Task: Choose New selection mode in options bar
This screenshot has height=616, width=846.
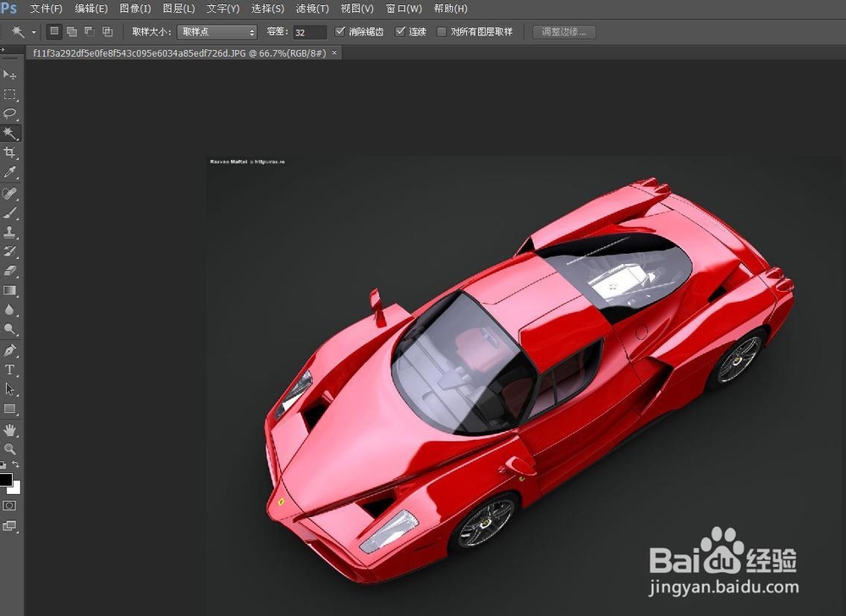Action: pos(54,31)
